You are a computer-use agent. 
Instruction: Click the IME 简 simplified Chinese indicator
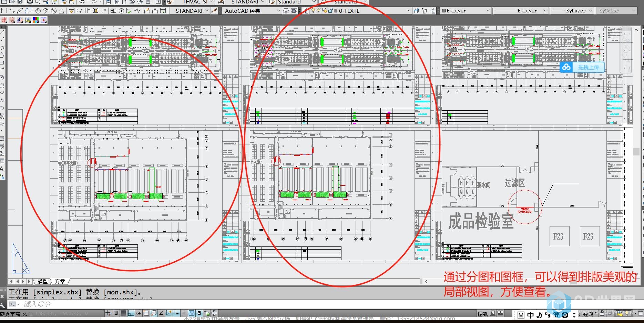[556, 315]
